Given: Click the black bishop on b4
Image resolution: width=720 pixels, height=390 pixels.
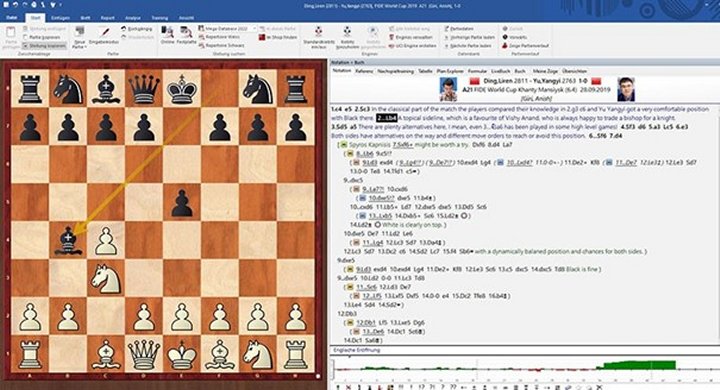Looking at the screenshot, I should (68, 240).
